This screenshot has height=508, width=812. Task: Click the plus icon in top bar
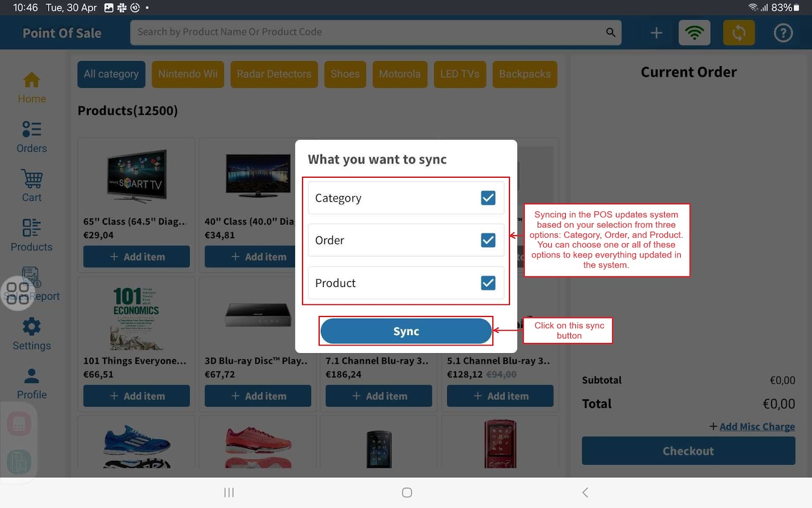pos(656,33)
